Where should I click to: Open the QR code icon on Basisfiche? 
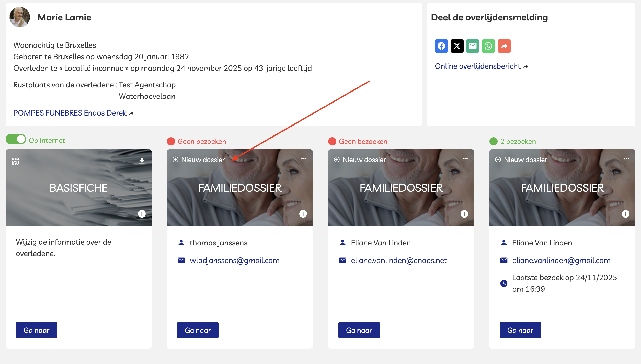point(15,161)
